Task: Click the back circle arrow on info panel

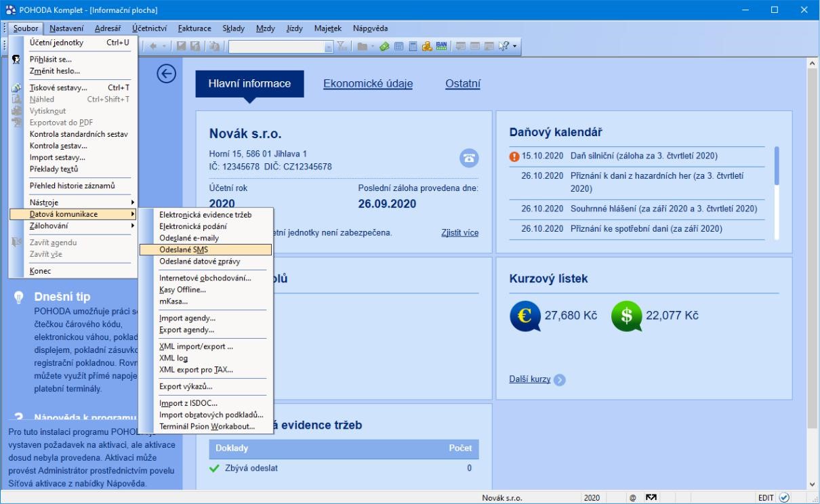Action: pyautogui.click(x=166, y=75)
